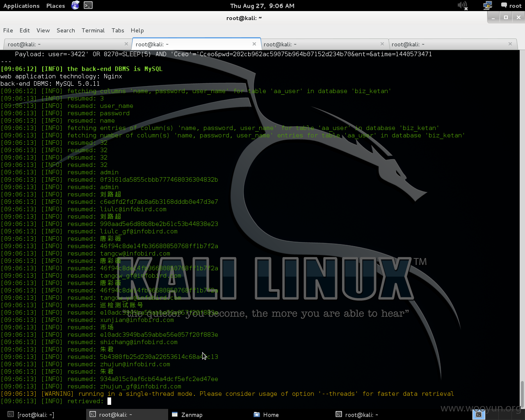The image size is (525, 420).
Task: Open the Tabs menu
Action: click(x=118, y=30)
